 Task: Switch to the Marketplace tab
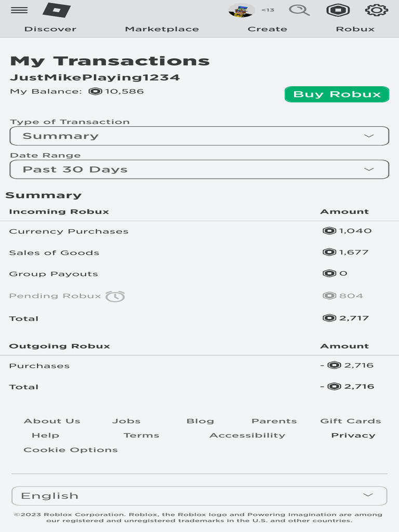point(162,29)
